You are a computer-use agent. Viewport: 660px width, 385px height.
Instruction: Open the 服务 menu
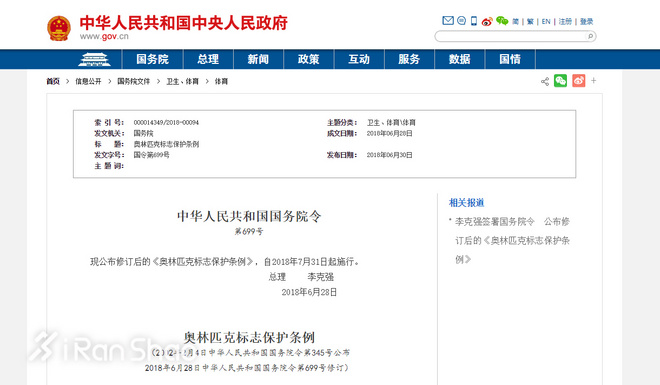coord(409,59)
